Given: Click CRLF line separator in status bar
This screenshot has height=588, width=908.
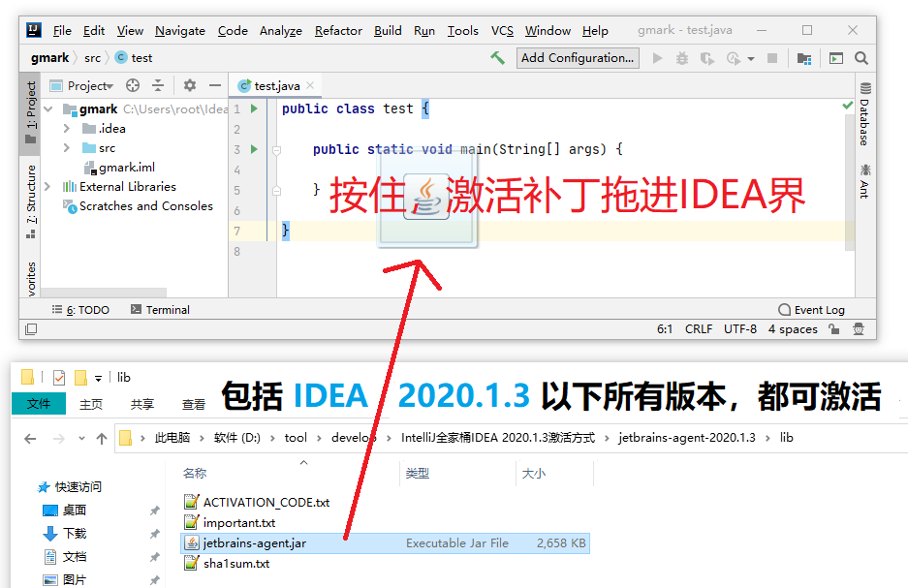Looking at the screenshot, I should coord(699,329).
